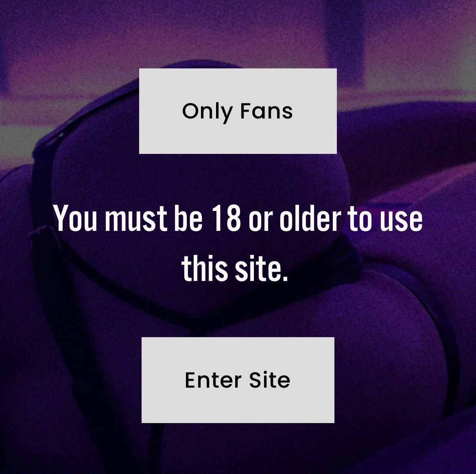Click the Only Fans button
This screenshot has height=474, width=476.
238,111
